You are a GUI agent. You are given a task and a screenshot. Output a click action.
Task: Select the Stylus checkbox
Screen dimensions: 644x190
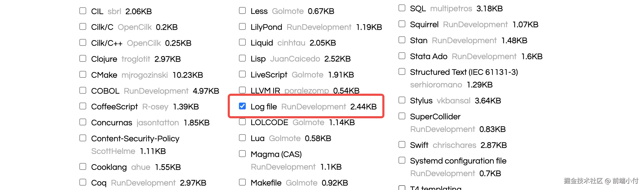pos(402,100)
